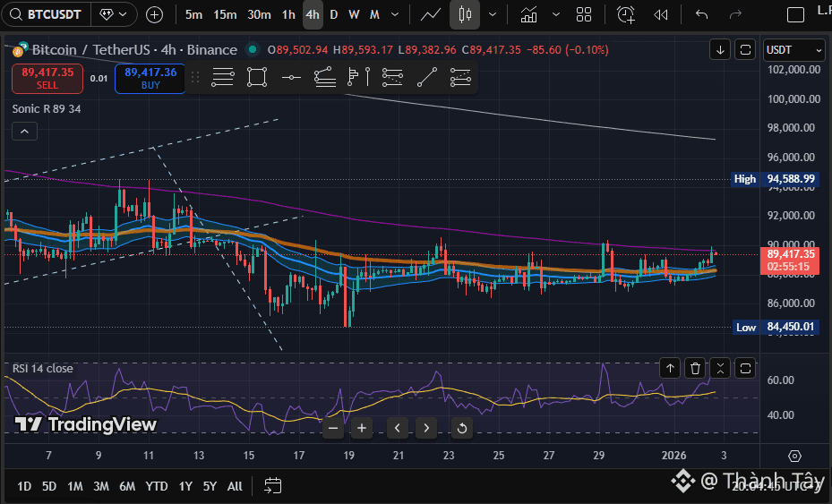The width and height of the screenshot is (832, 504).
Task: Move the RSI pane up
Action: 670,367
